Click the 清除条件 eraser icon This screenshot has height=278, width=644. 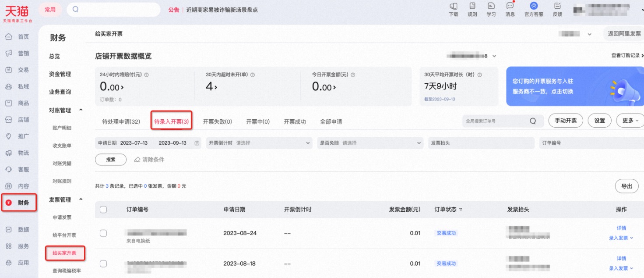pyautogui.click(x=137, y=160)
